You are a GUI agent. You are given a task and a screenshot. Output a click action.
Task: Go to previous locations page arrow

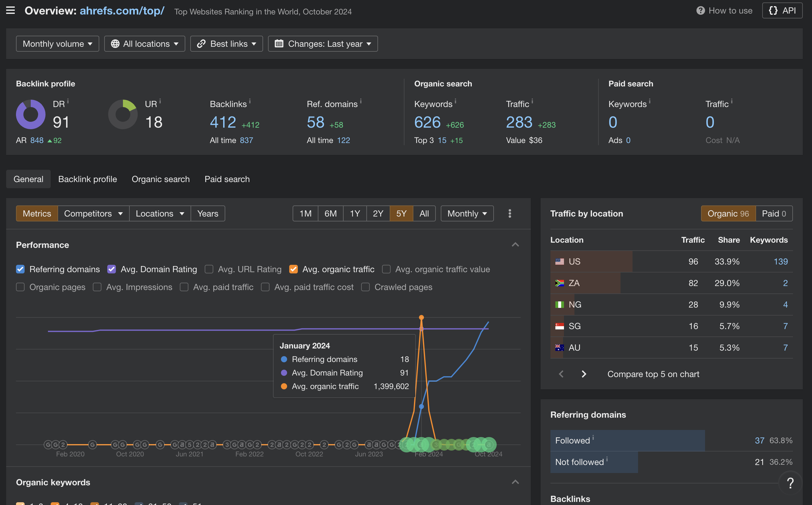pos(561,374)
